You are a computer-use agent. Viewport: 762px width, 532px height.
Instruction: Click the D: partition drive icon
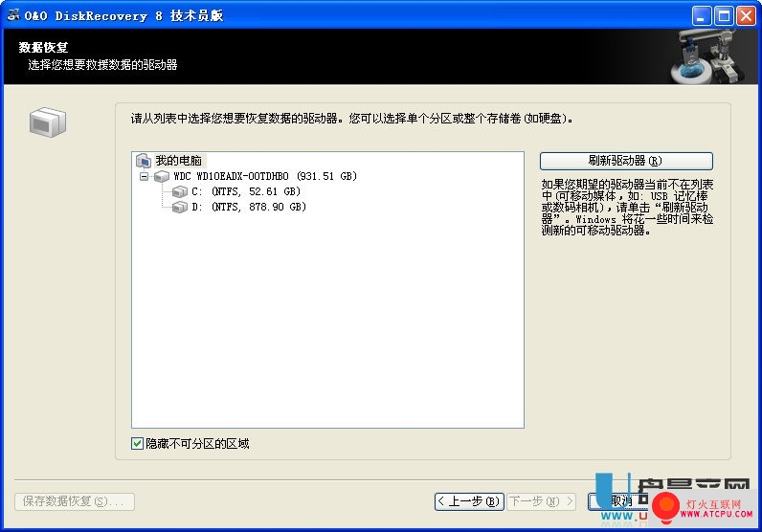pyautogui.click(x=180, y=207)
